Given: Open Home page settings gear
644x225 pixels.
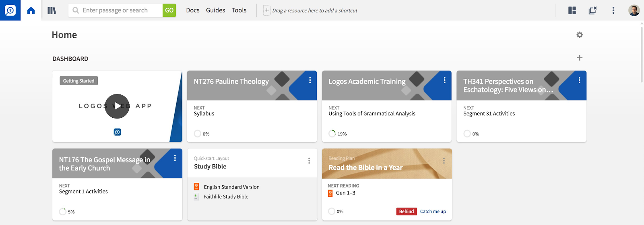Looking at the screenshot, I should (x=580, y=35).
